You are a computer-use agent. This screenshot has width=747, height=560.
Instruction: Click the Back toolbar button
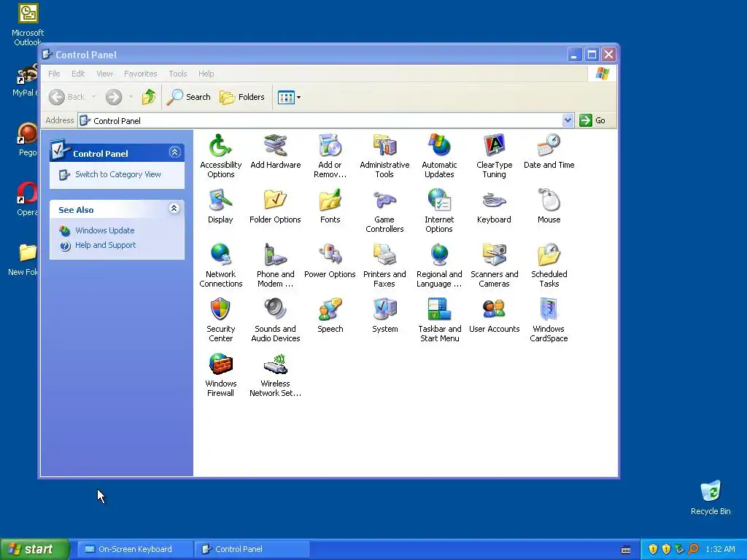pos(66,97)
